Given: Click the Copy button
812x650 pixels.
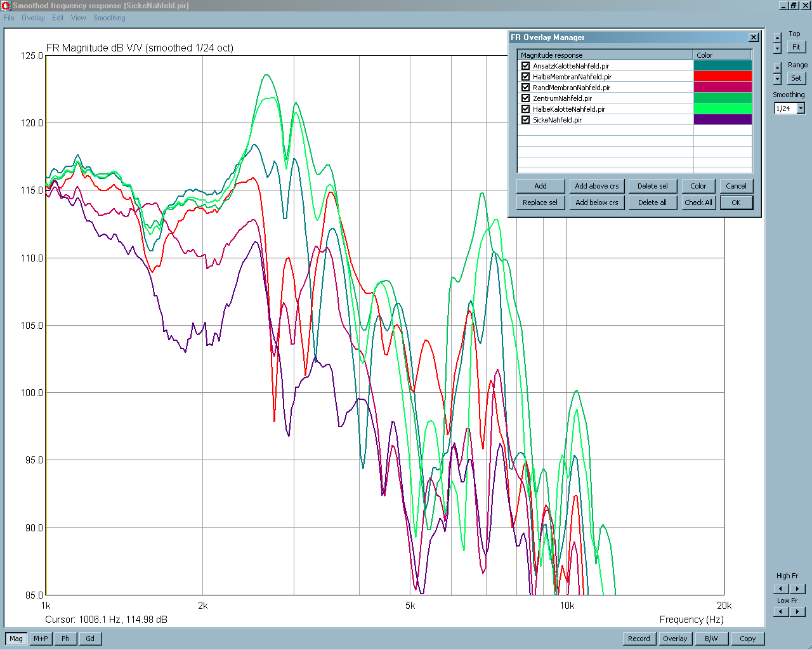Looking at the screenshot, I should point(748,639).
